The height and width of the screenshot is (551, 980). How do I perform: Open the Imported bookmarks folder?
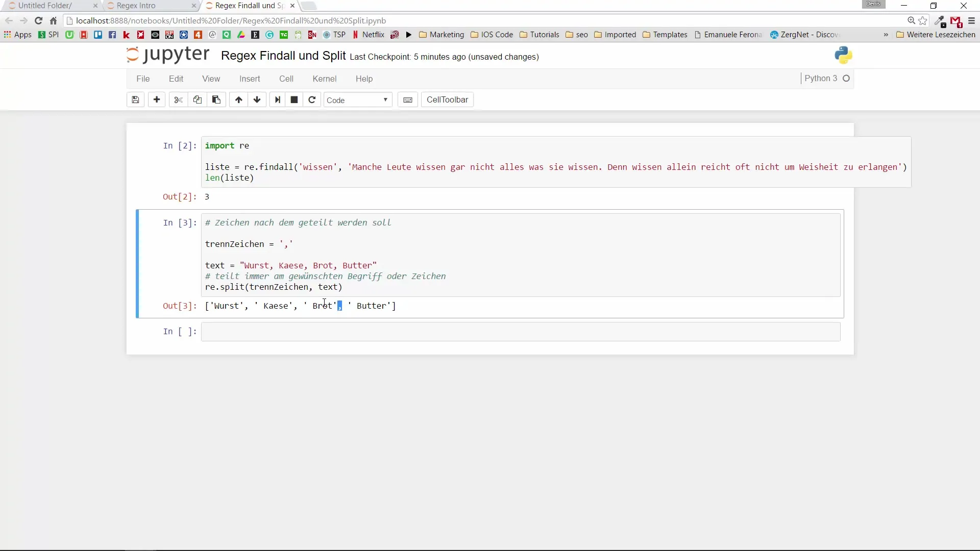(x=615, y=35)
